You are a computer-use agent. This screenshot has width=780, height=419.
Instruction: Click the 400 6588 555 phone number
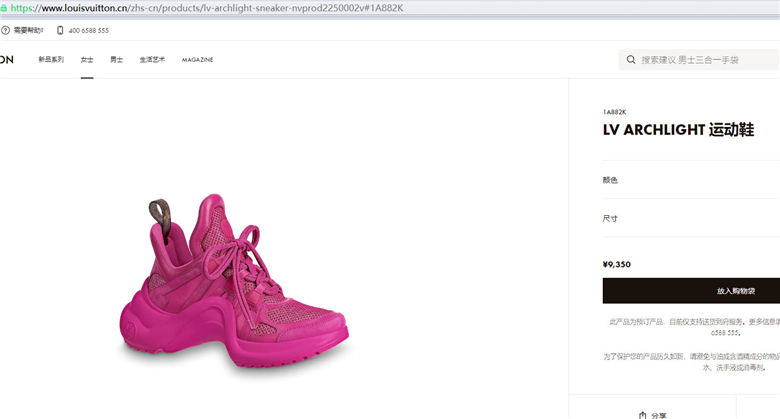(89, 30)
